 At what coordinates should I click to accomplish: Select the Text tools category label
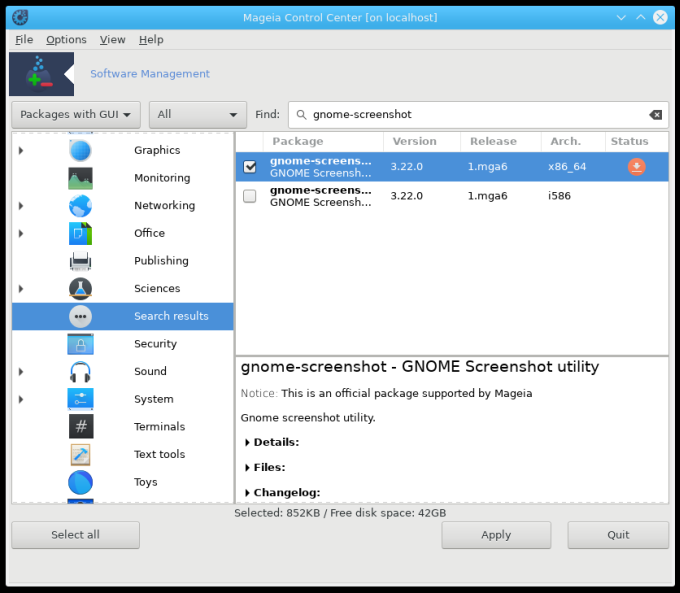pyautogui.click(x=160, y=455)
